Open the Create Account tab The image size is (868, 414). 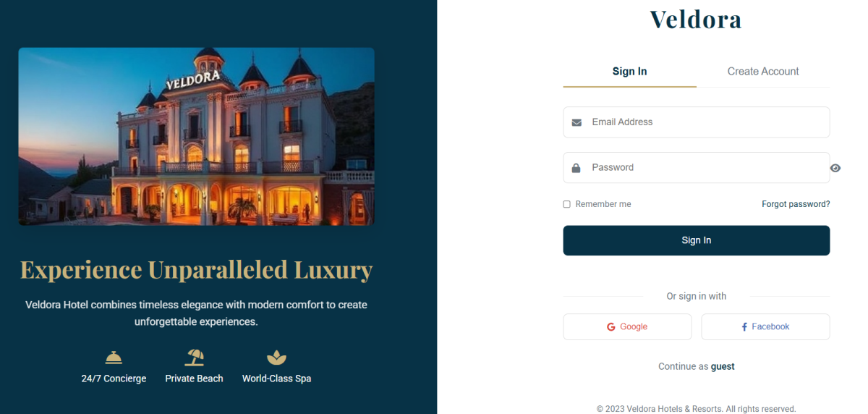coord(763,72)
